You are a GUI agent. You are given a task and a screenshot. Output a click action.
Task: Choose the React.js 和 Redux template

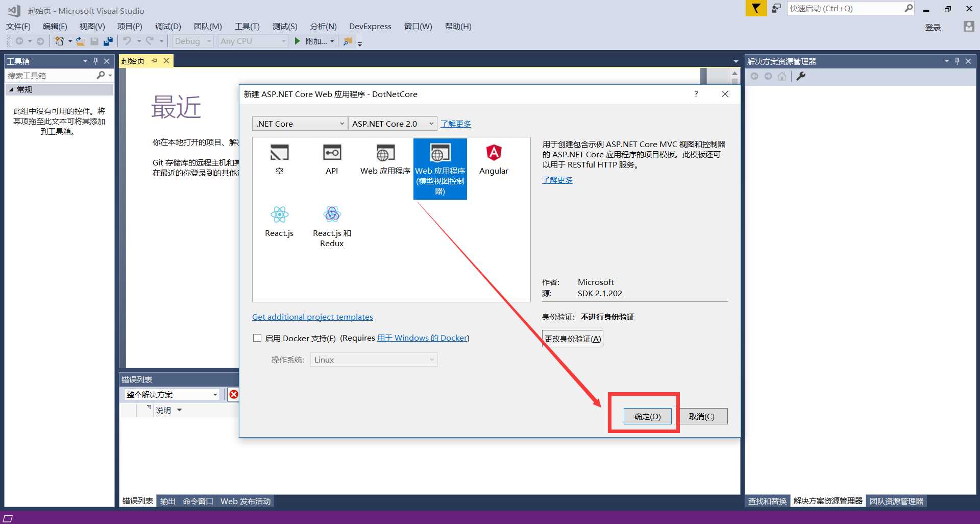[332, 226]
